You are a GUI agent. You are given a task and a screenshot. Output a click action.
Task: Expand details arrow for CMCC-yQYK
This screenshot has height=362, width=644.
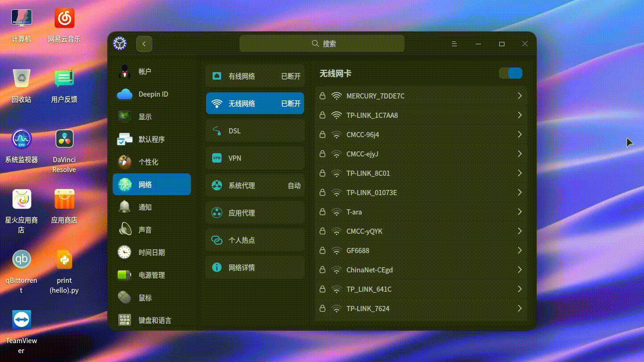pos(520,231)
